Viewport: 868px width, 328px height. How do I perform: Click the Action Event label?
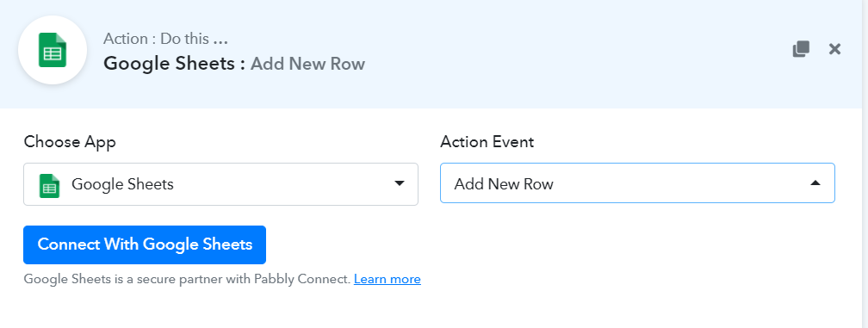click(x=487, y=141)
